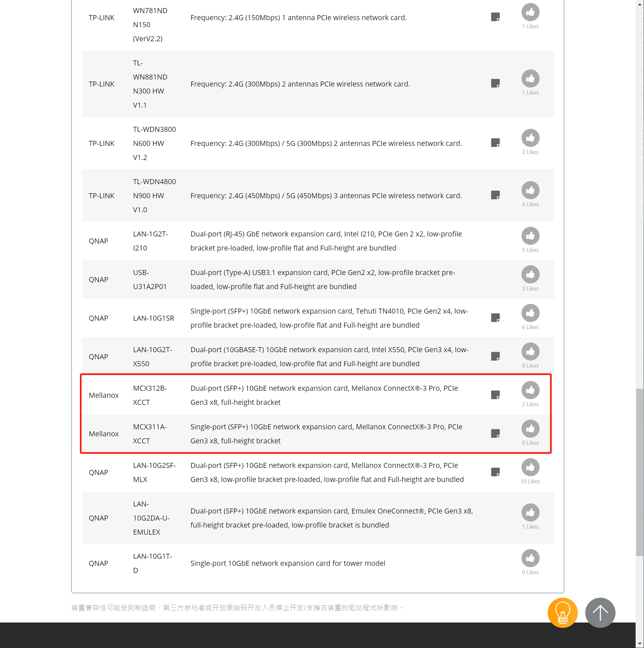Click the LAN-10G2DA-U-EMULEX model cell

[151, 518]
